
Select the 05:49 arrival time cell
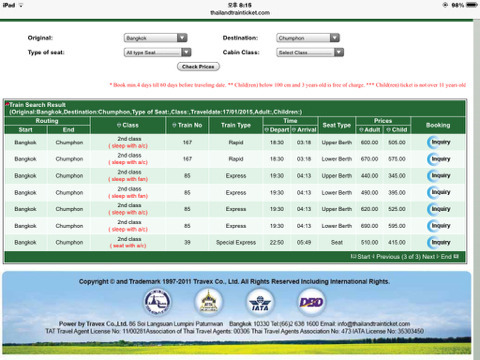coord(304,242)
